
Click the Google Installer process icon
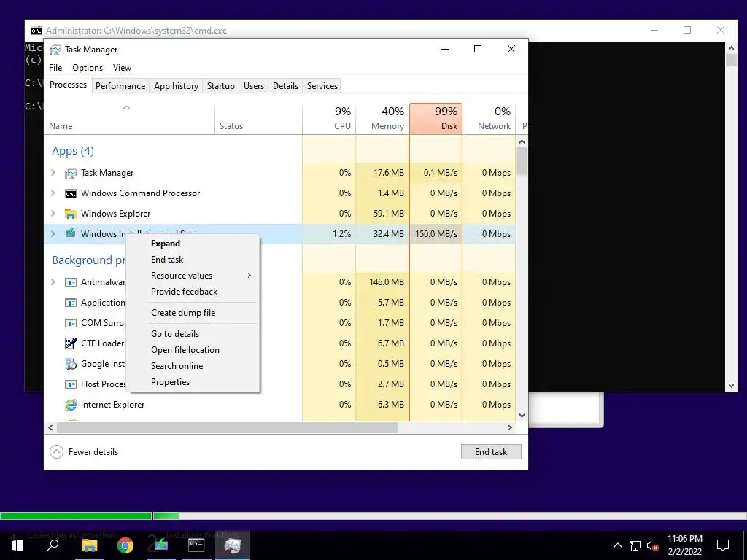pos(71,364)
